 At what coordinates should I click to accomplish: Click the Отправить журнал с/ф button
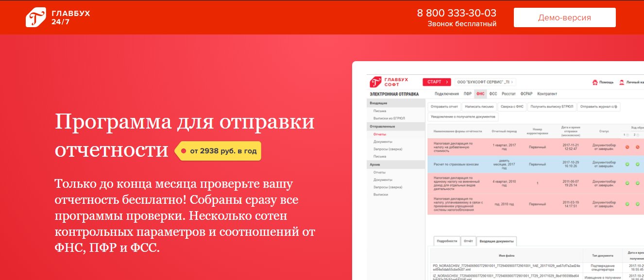click(x=599, y=107)
